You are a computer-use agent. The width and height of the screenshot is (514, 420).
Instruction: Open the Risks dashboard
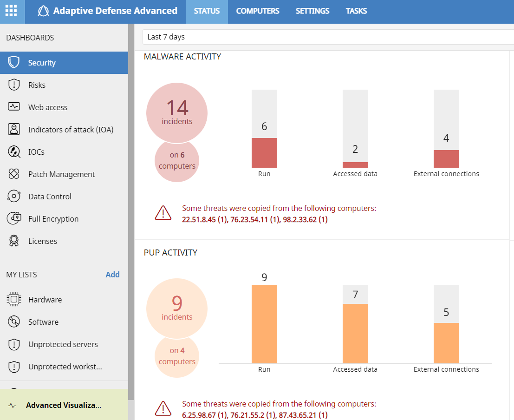pyautogui.click(x=64, y=85)
